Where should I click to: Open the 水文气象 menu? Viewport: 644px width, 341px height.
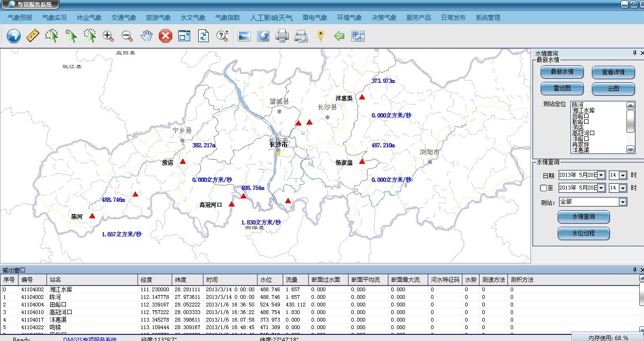point(193,18)
